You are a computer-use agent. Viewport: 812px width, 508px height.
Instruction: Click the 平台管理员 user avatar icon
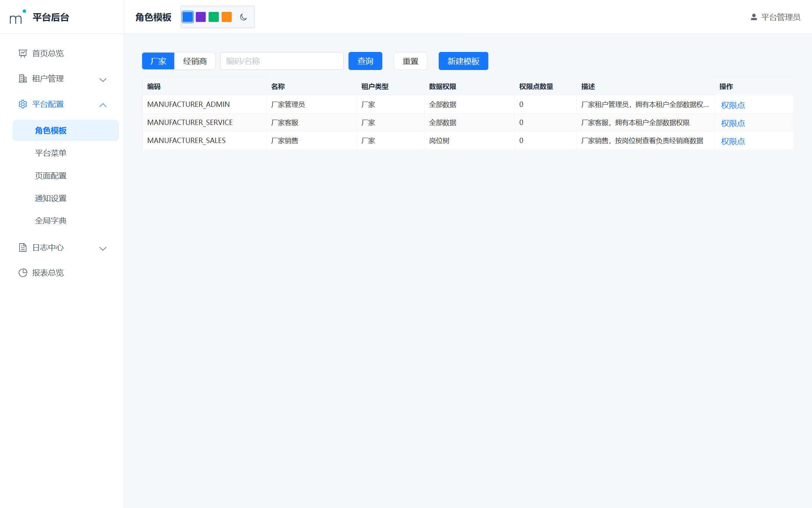point(754,17)
